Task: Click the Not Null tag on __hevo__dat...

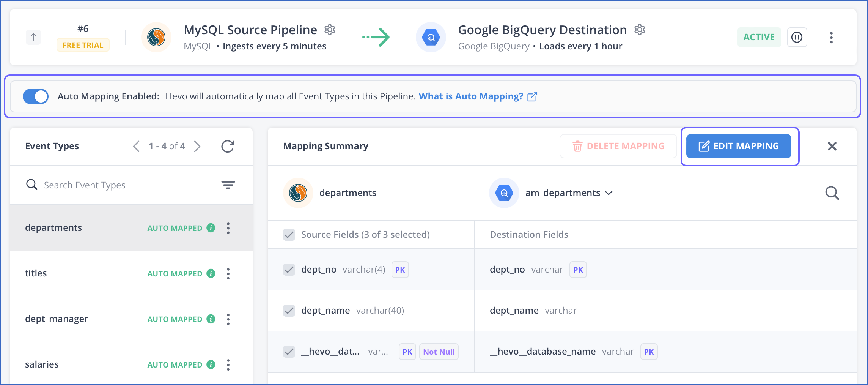Action: 439,352
